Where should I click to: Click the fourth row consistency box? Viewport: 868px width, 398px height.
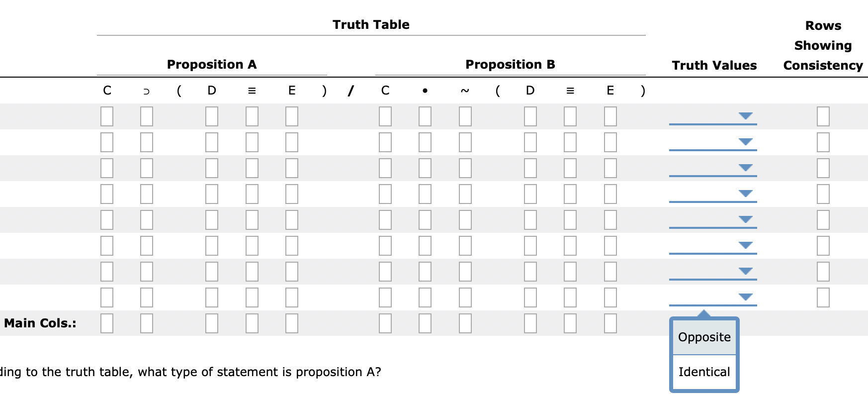(823, 195)
